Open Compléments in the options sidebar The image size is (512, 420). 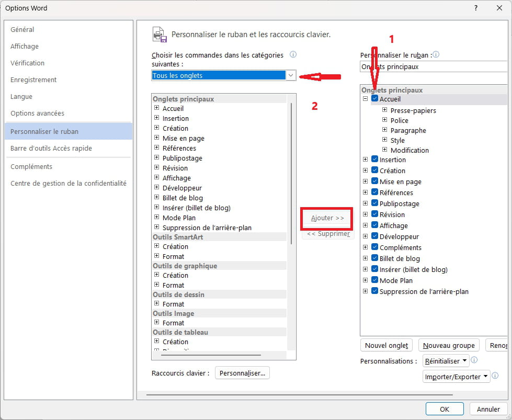point(69,166)
